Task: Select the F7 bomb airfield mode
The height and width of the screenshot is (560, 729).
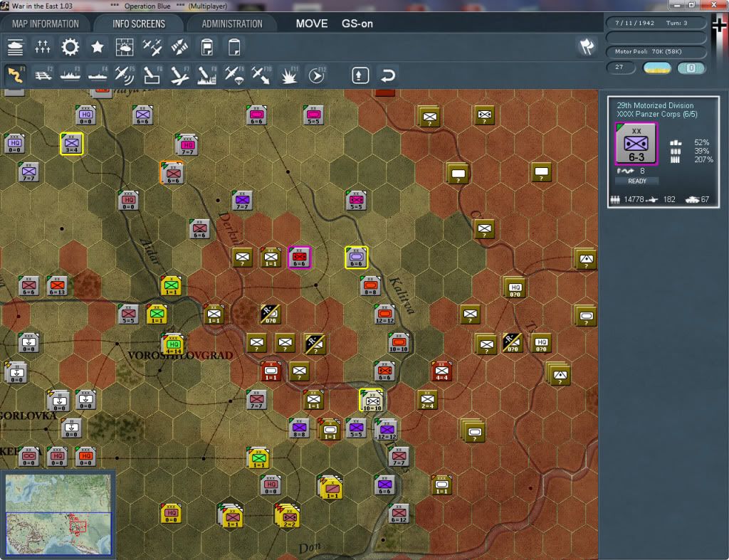Action: (179, 75)
